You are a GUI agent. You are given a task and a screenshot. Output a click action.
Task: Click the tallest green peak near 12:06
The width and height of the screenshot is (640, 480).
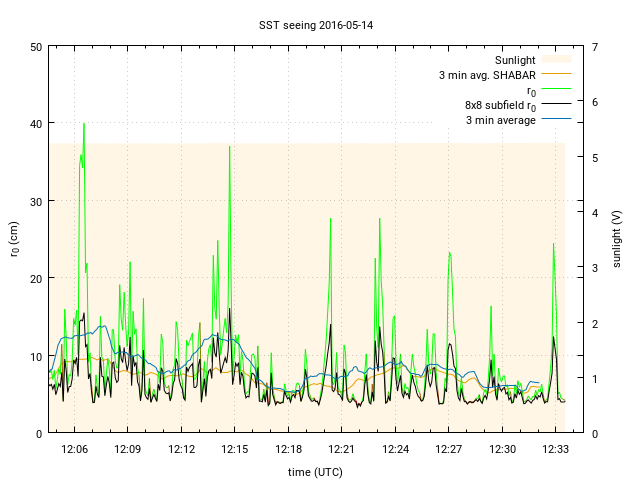click(x=84, y=125)
